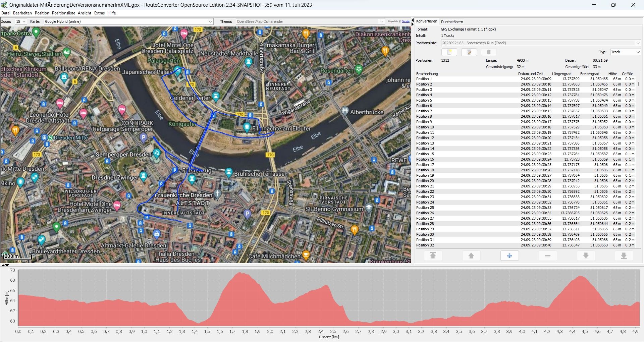Move selection to top with first arrow icon
The width and height of the screenshot is (644, 342).
click(x=433, y=256)
